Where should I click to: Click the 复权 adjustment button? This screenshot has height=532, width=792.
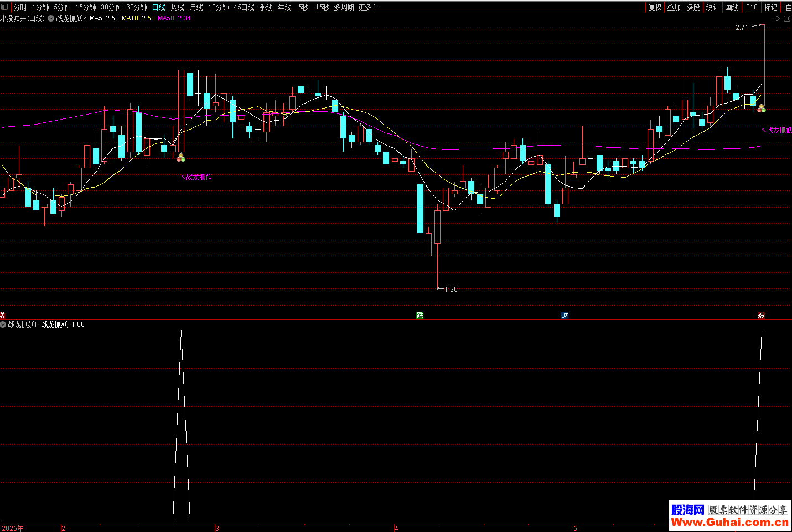655,7
